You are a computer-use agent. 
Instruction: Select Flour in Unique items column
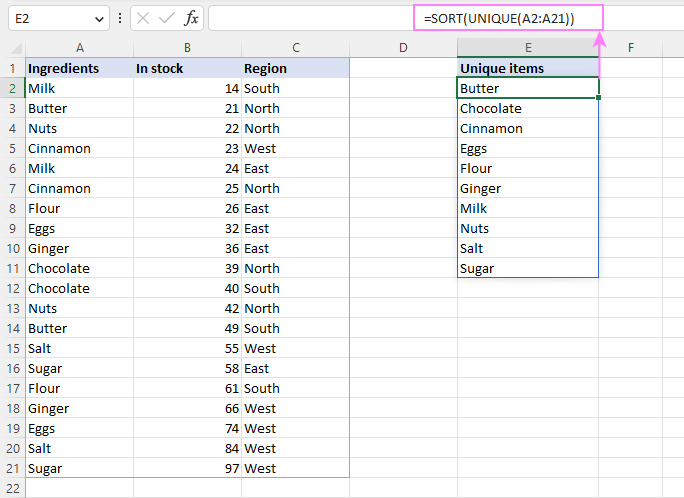click(x=528, y=168)
